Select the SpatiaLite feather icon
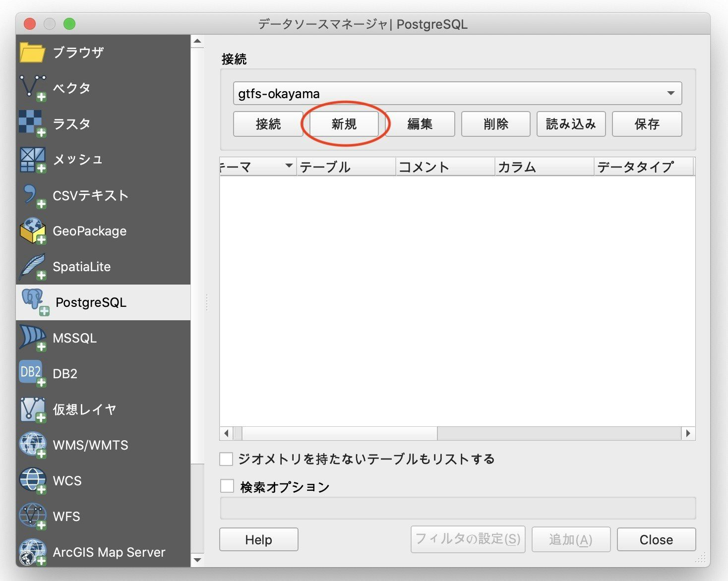The width and height of the screenshot is (728, 581). tap(33, 267)
